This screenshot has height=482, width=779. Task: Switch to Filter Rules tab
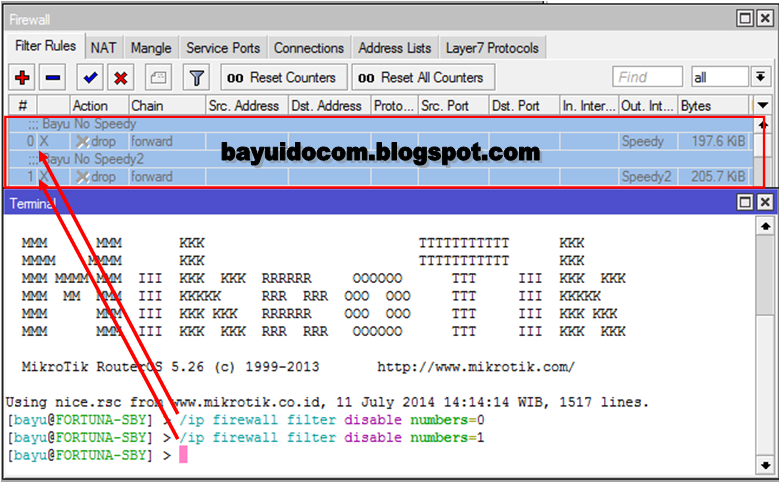point(45,46)
